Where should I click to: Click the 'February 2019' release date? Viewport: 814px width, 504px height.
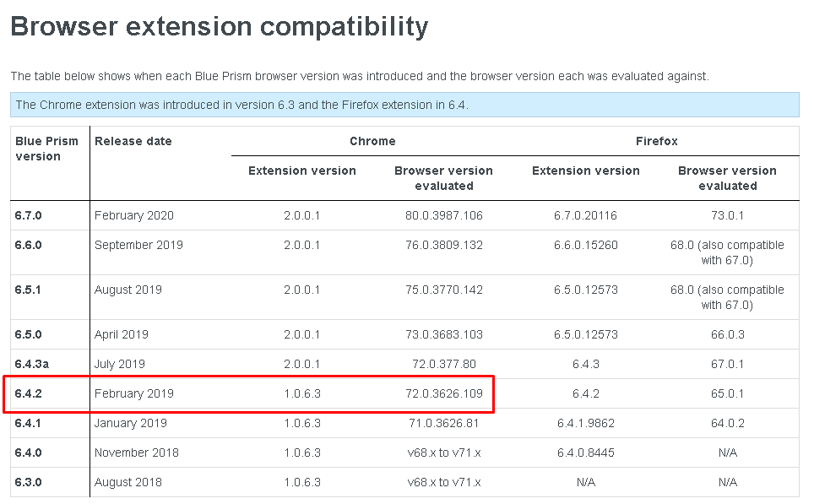[x=134, y=393]
